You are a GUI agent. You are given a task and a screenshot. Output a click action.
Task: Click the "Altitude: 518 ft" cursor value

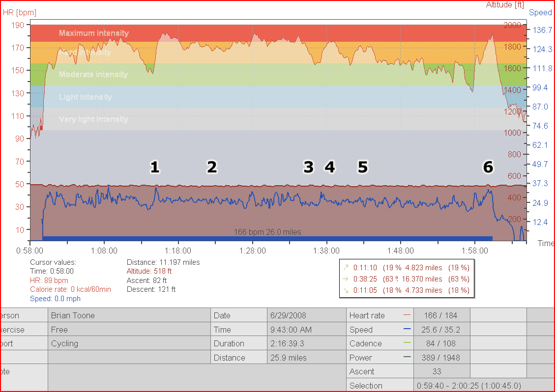[149, 271]
